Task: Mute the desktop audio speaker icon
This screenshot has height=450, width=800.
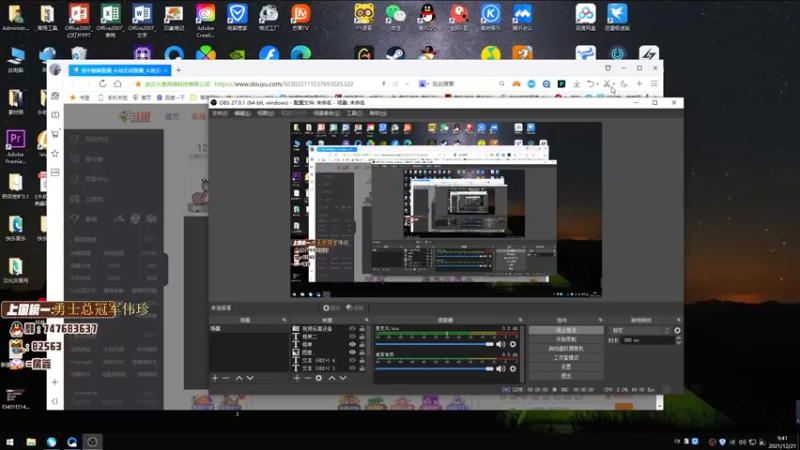Action: click(501, 368)
